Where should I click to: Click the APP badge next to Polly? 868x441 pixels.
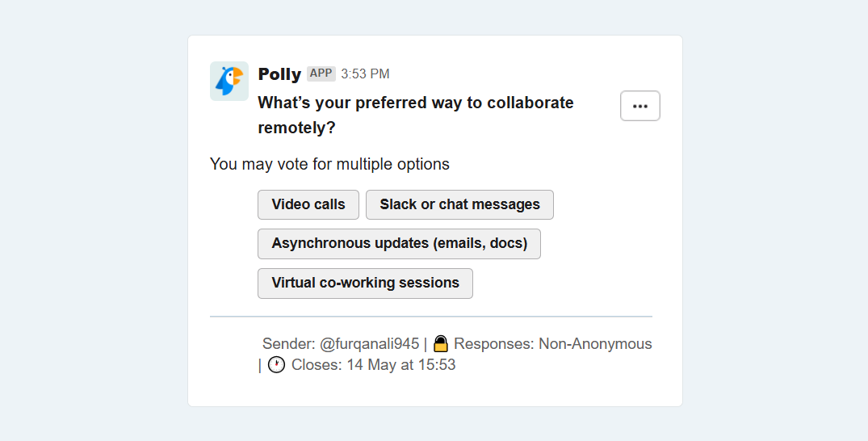[321, 73]
